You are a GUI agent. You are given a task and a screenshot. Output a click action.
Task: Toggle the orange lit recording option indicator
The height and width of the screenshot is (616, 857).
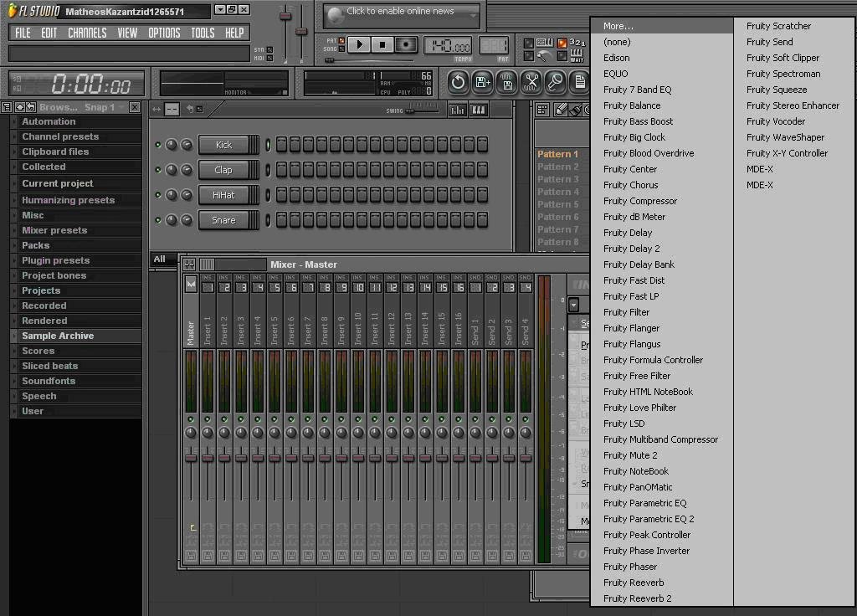[x=562, y=43]
